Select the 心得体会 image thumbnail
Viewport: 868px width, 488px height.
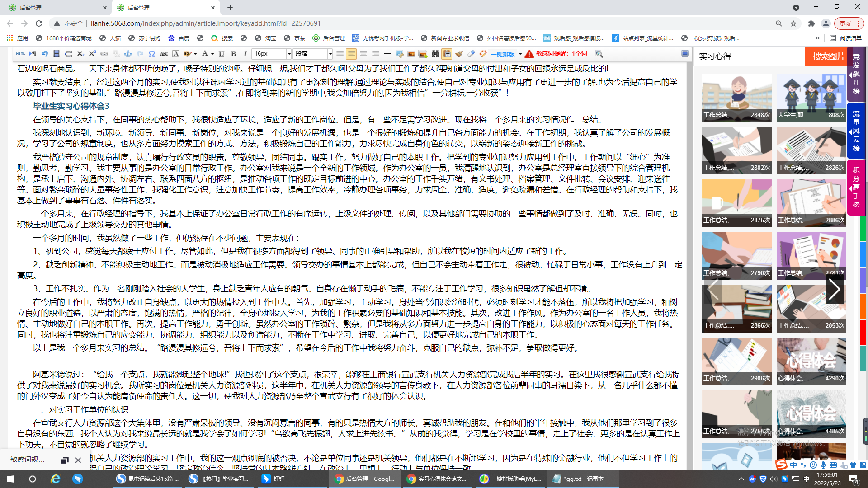click(811, 361)
